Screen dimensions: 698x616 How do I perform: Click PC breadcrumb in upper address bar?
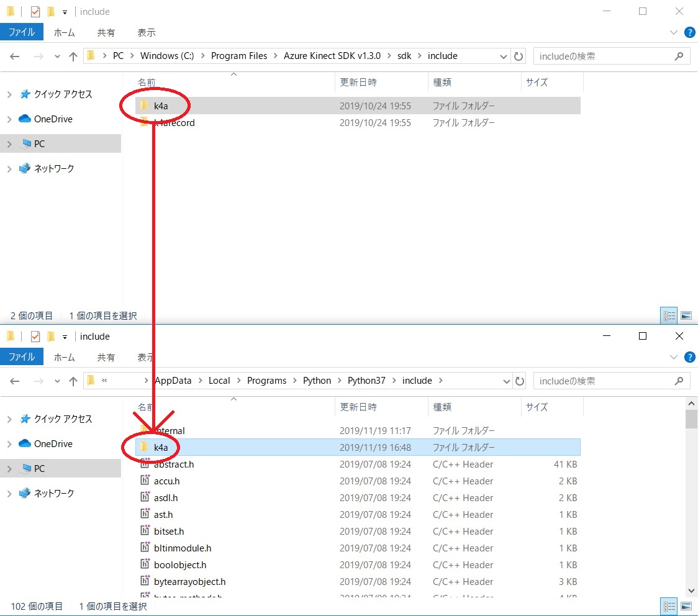pos(118,56)
